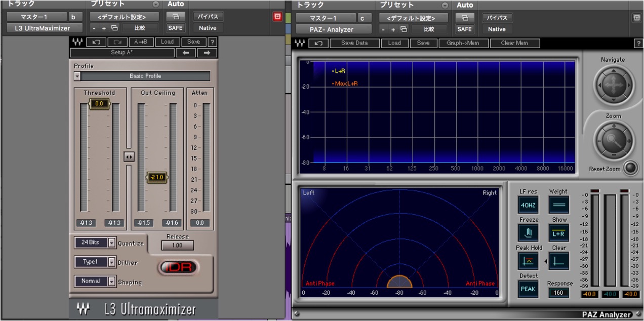Viewport: 644px width, 321px height.
Task: Open the Type1 Dither dropdown
Action: tap(95, 262)
